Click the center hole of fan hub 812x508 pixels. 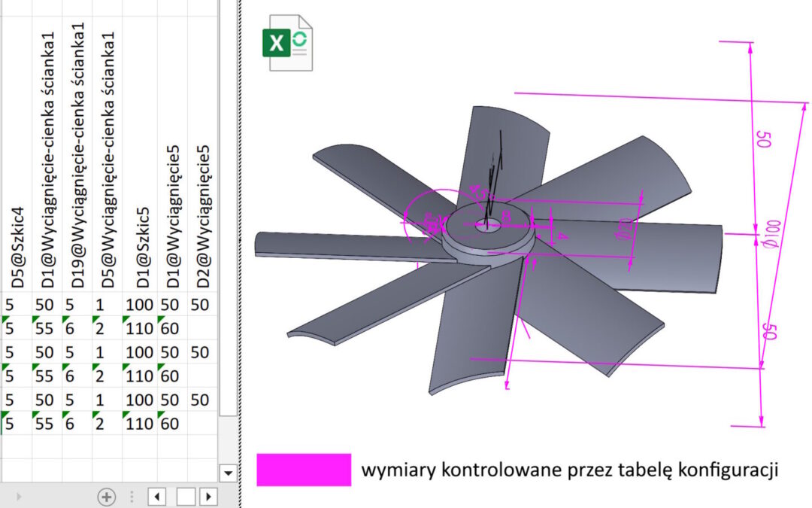point(489,224)
